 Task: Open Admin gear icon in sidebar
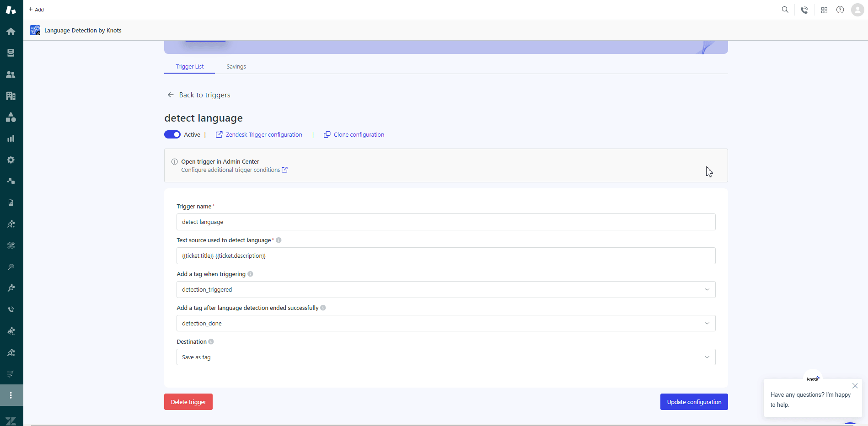click(x=11, y=160)
